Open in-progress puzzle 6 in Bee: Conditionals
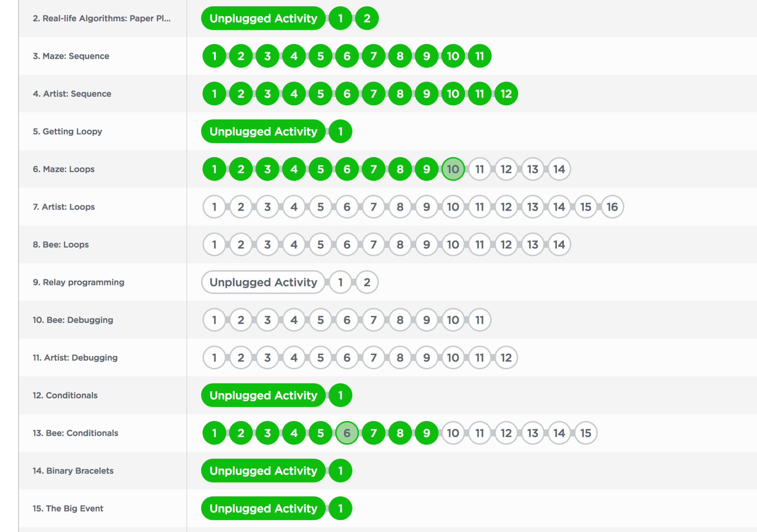Screen dimensions: 757x532 pos(347,433)
